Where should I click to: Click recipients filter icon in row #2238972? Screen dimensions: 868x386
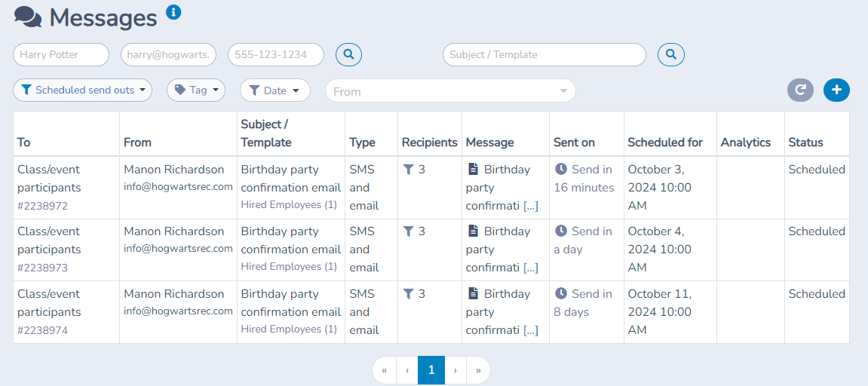(x=408, y=170)
